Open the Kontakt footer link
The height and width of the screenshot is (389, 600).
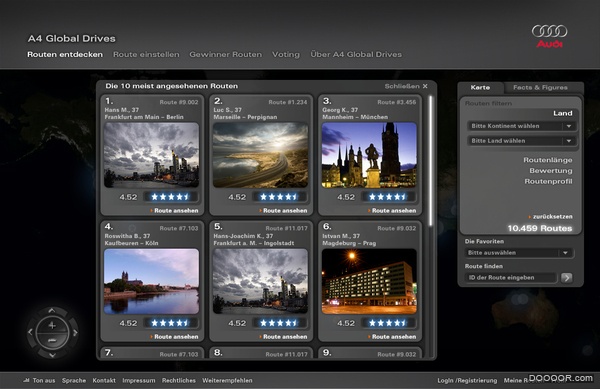click(x=104, y=381)
